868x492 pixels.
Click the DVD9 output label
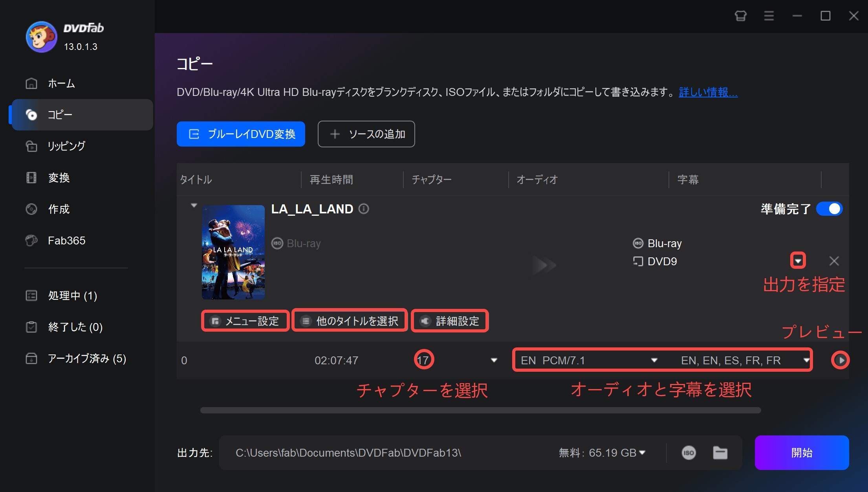tap(655, 261)
